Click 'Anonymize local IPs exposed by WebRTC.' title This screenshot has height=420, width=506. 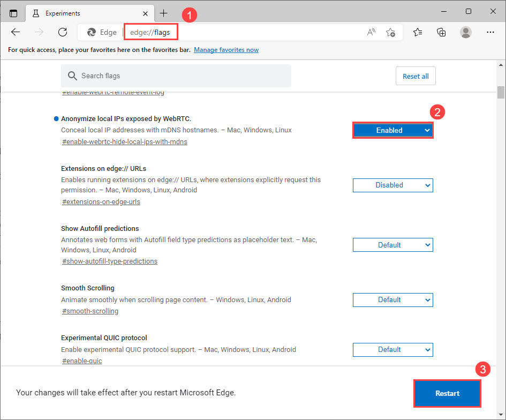pos(126,119)
